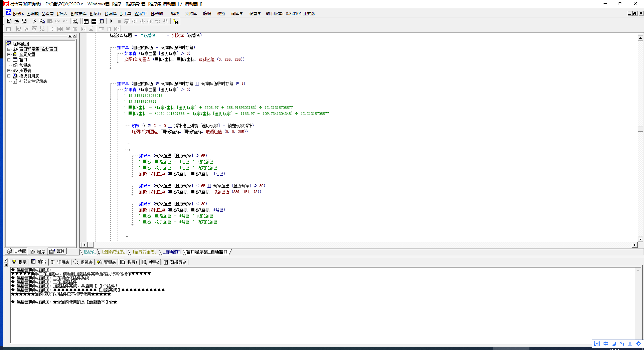
Task: Click the Redo arrow icon
Action: [x=57, y=21]
